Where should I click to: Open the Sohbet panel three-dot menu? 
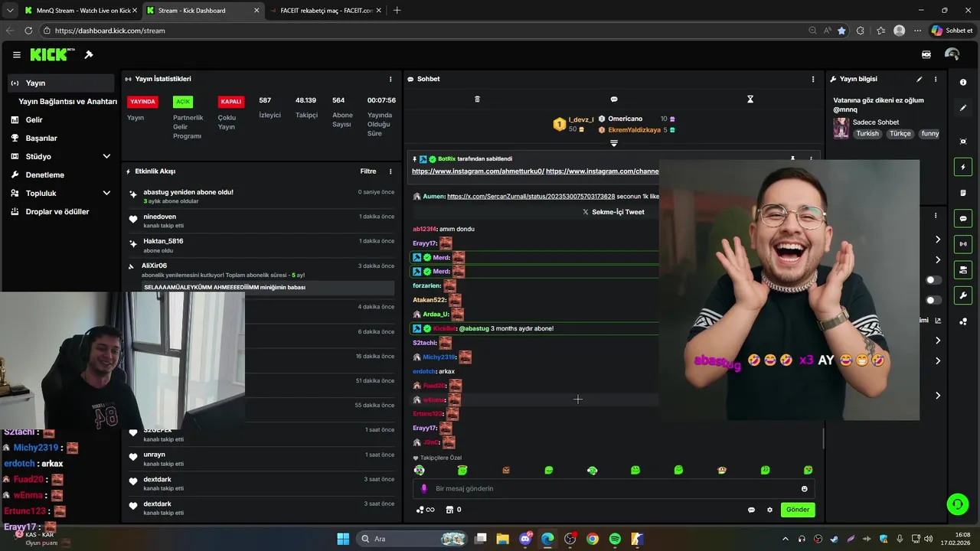tap(813, 79)
